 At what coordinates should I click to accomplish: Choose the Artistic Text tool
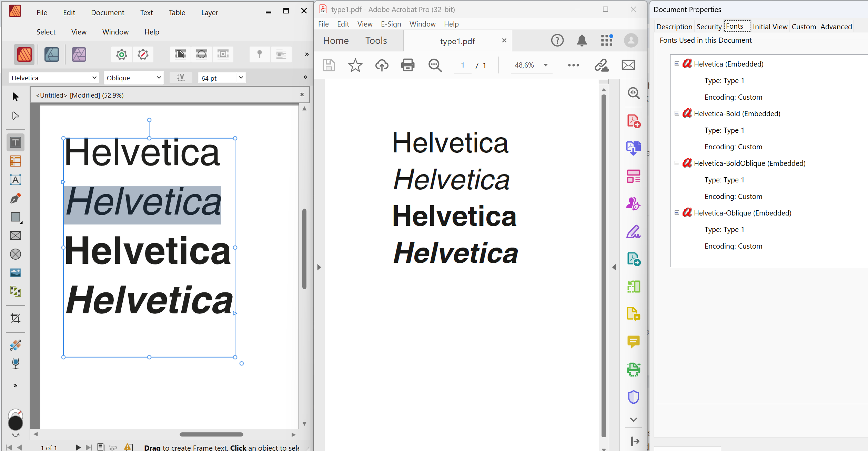[16, 180]
